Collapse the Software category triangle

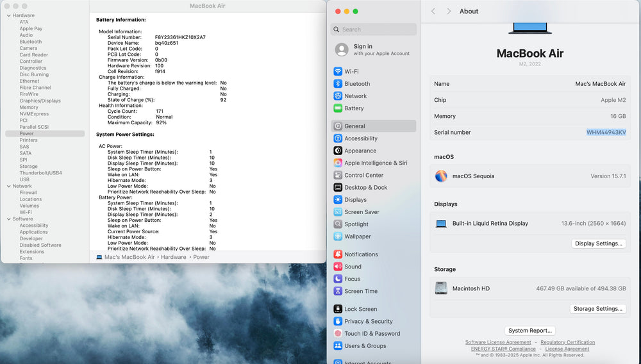click(8, 219)
